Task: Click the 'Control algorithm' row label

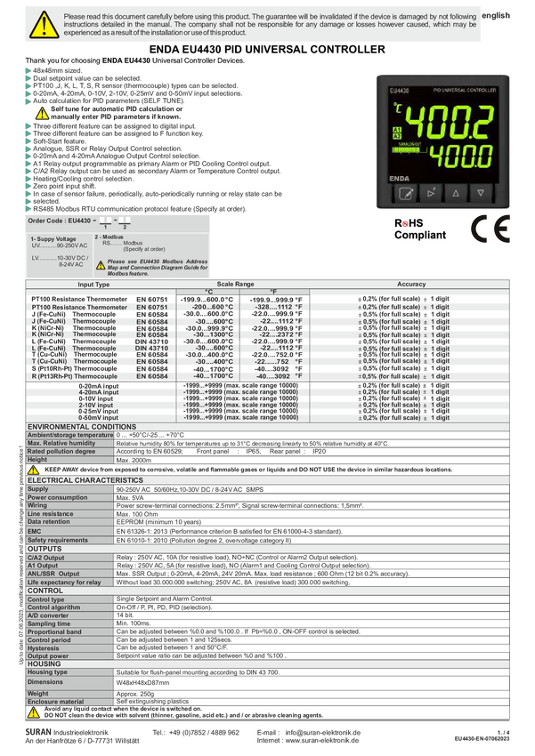Action: click(x=53, y=607)
